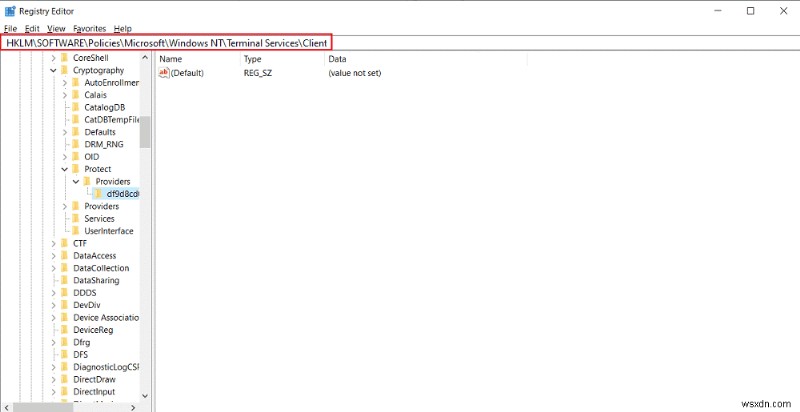Expand the Device Association key

(54, 317)
